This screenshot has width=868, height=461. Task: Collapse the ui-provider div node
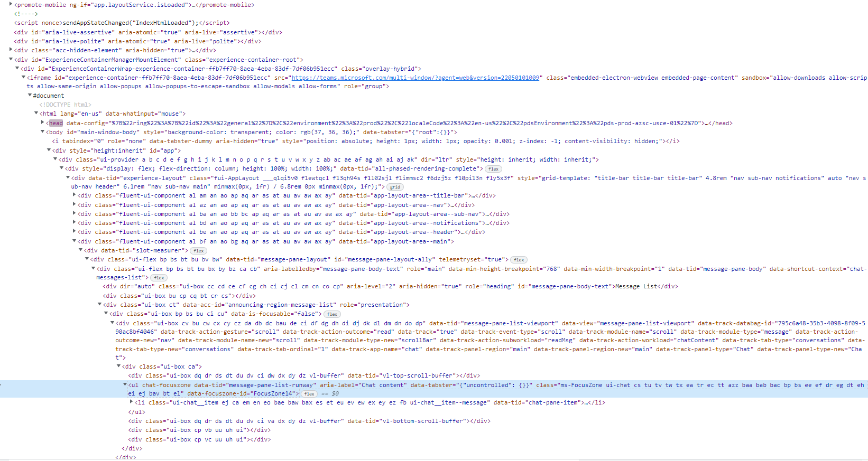point(56,159)
